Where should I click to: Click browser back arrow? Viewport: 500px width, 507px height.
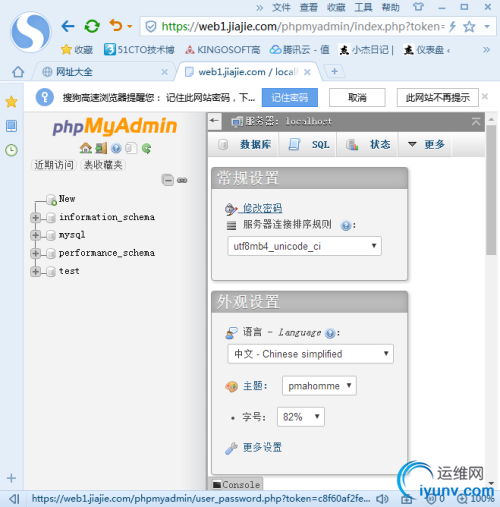(68, 26)
